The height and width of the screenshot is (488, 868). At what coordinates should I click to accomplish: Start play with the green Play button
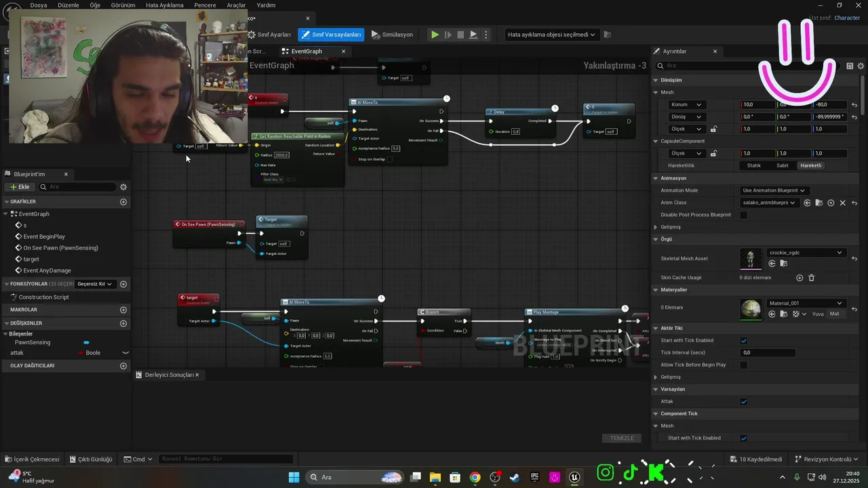point(435,35)
